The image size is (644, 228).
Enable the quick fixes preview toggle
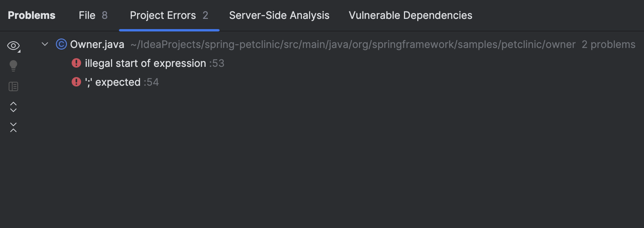click(x=13, y=65)
